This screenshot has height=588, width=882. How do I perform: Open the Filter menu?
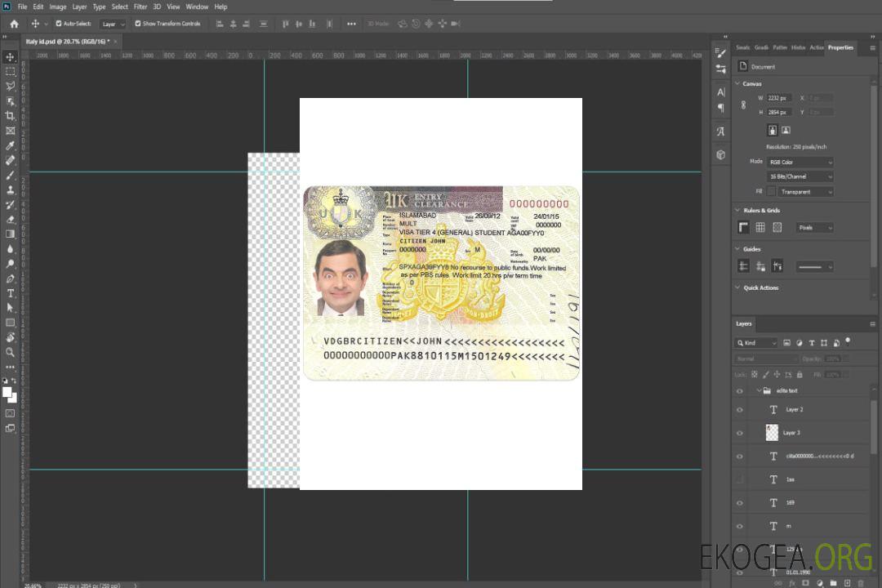pyautogui.click(x=140, y=7)
